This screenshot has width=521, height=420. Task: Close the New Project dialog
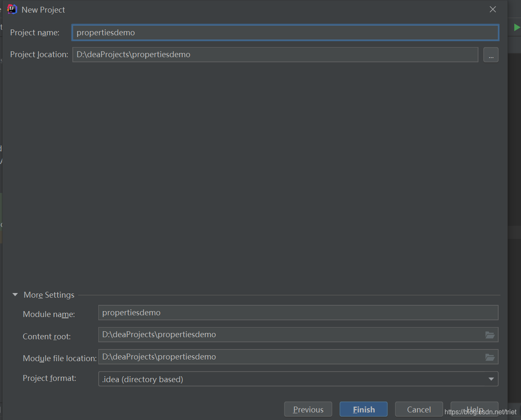coord(493,9)
